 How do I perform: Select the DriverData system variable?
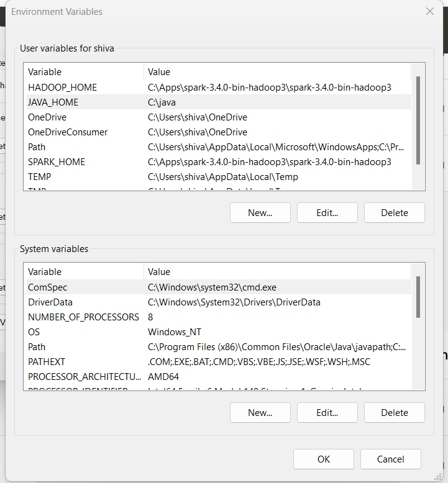pos(219,302)
